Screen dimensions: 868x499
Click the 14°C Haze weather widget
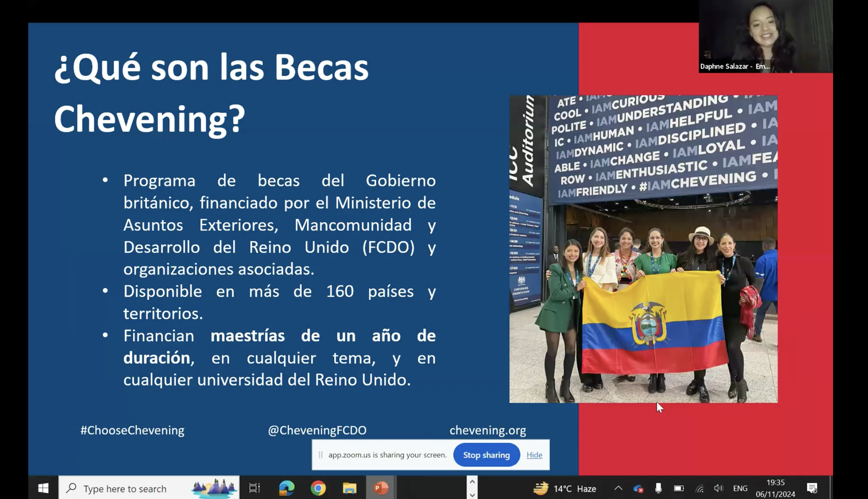(x=565, y=488)
